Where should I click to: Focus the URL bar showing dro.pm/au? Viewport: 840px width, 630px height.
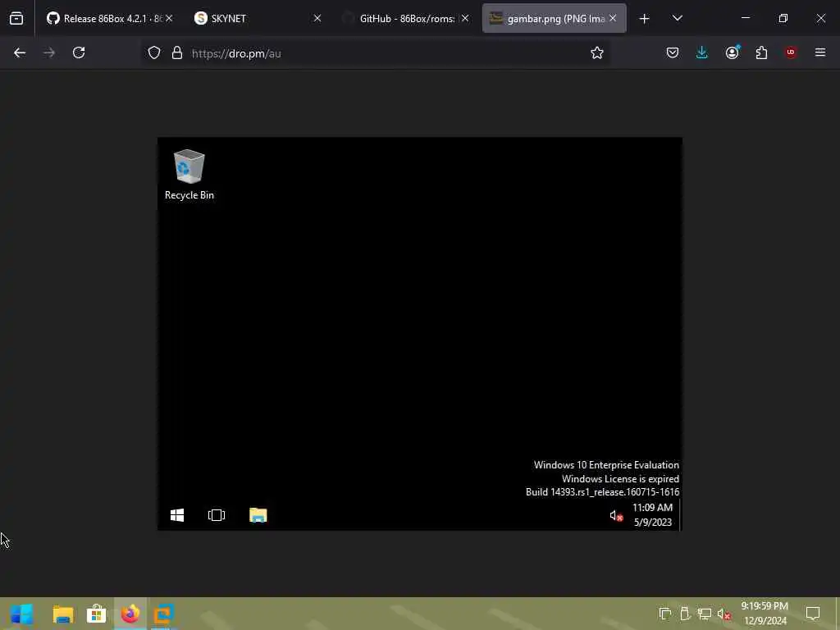[x=375, y=53]
